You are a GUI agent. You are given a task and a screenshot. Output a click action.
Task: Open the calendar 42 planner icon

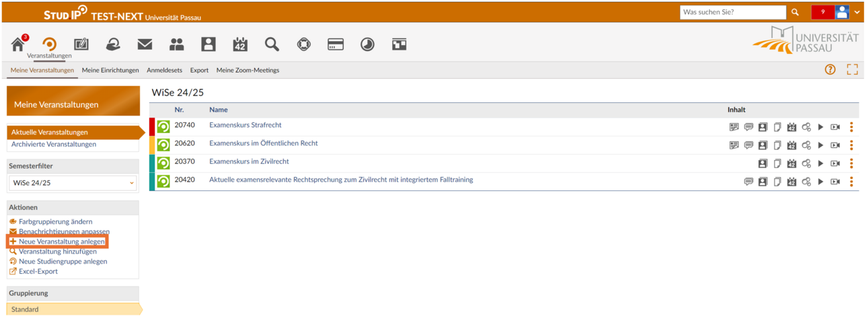[240, 44]
